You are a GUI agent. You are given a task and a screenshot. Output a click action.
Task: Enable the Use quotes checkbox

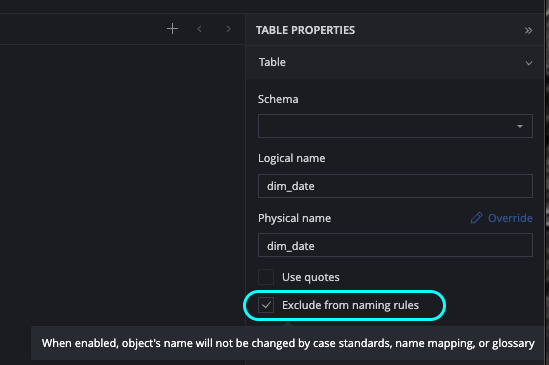266,277
